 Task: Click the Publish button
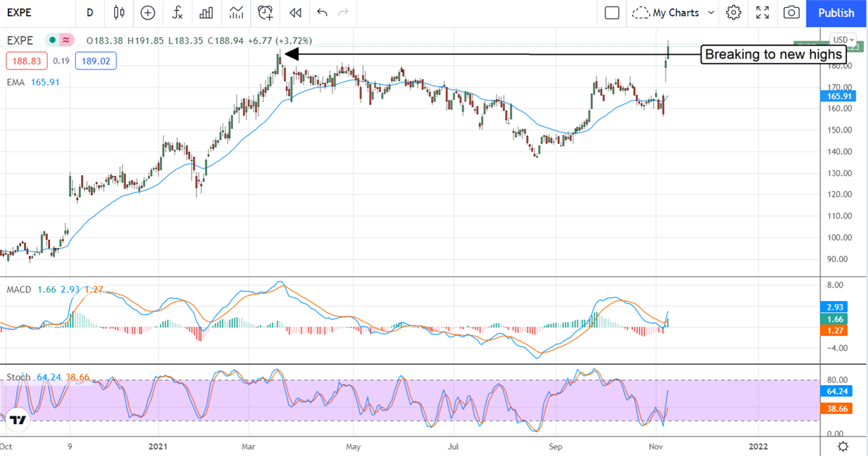pos(836,12)
